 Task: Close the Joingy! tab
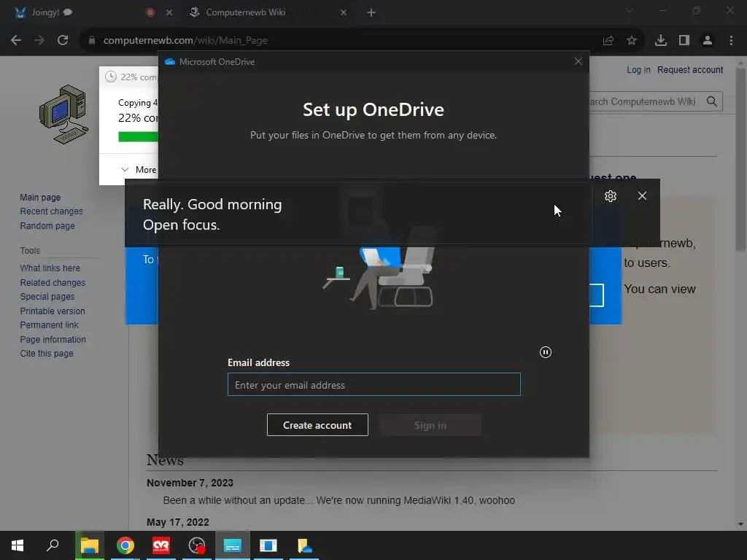point(169,13)
